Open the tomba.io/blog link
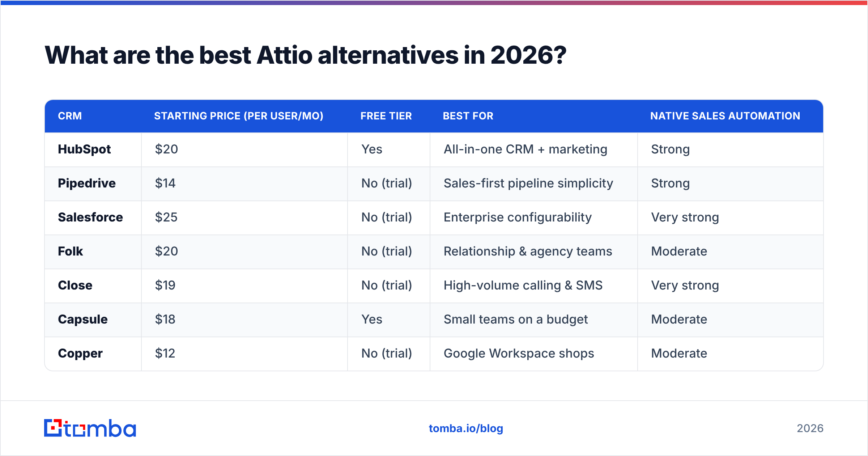The width and height of the screenshot is (868, 456). (x=466, y=428)
